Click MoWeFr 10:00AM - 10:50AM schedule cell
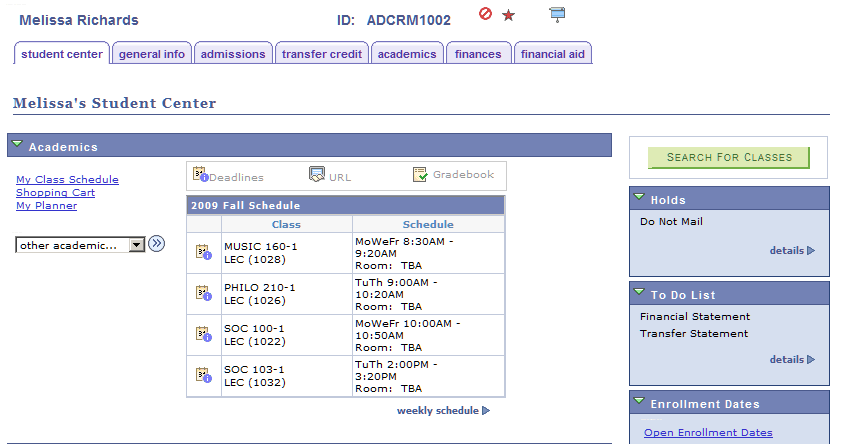The height and width of the screenshot is (444, 842). (429, 334)
